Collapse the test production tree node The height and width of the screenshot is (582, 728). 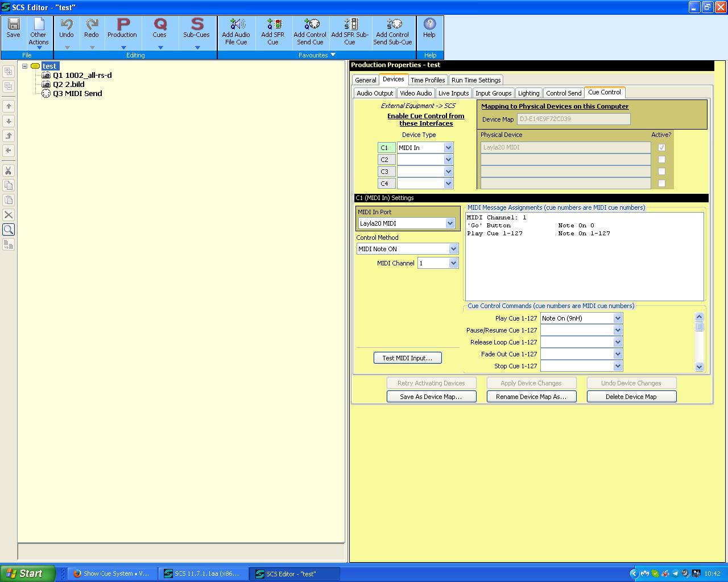coord(25,66)
